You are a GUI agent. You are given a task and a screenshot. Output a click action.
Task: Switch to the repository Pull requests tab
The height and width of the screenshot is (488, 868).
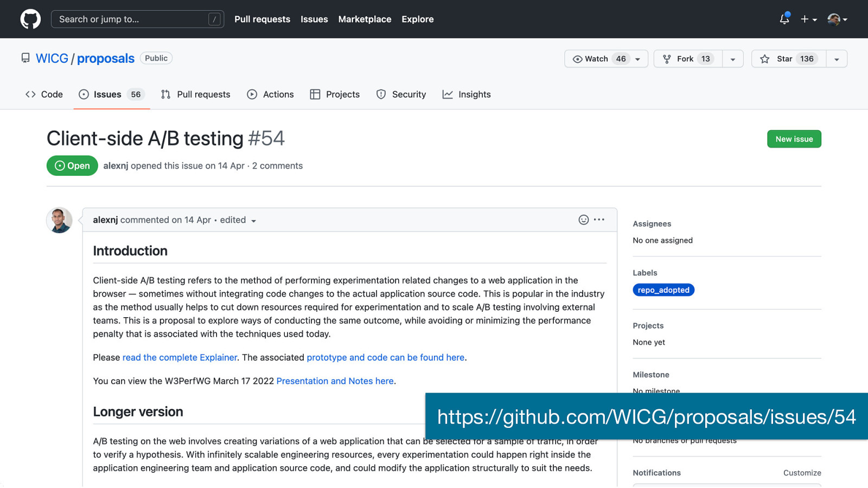(196, 94)
